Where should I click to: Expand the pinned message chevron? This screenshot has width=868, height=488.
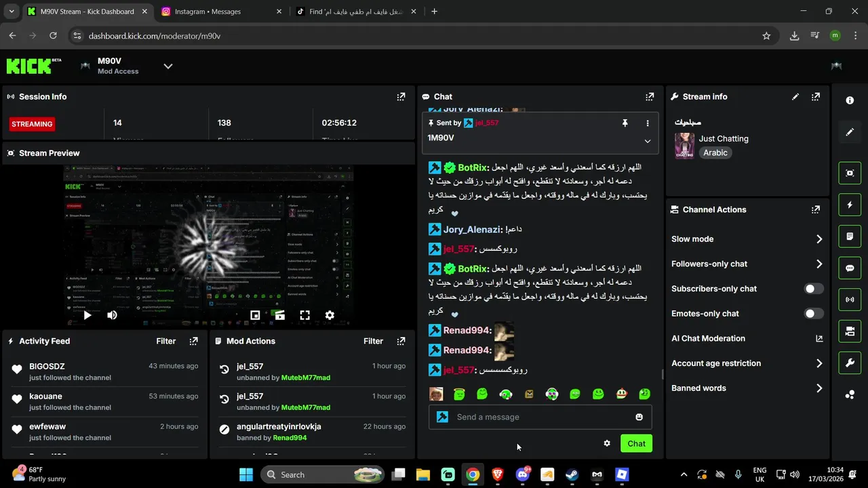click(648, 141)
